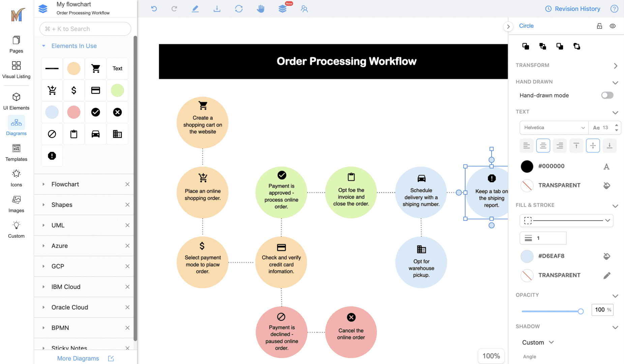Select the hand pan tool
The image size is (624, 364).
[261, 9]
